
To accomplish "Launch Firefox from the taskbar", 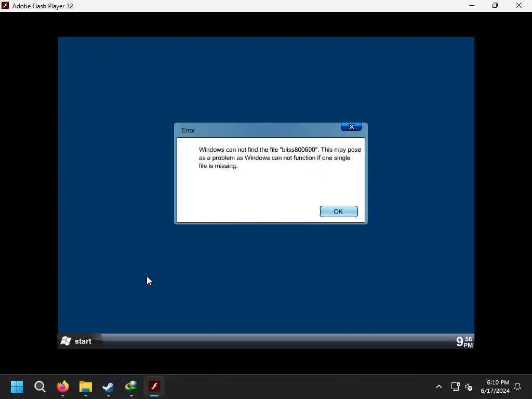I will point(63,387).
